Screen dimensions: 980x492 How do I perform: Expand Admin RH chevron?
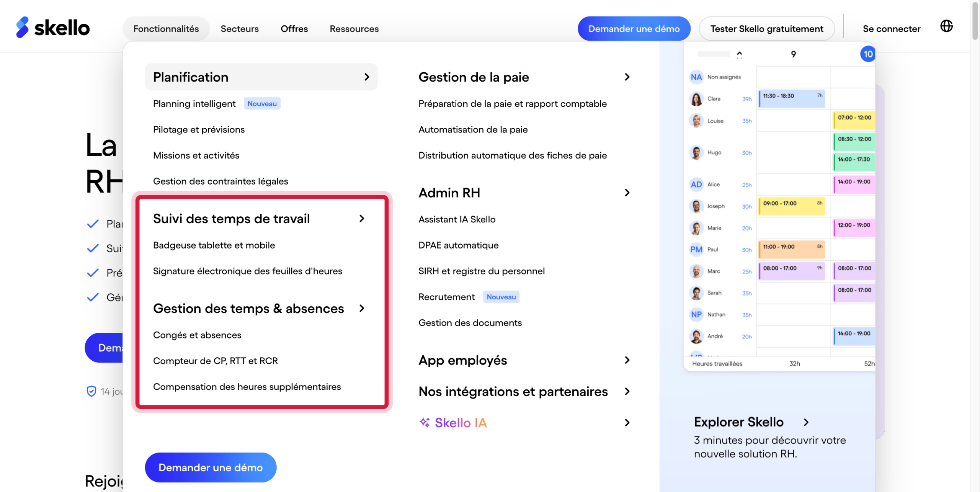tap(627, 193)
